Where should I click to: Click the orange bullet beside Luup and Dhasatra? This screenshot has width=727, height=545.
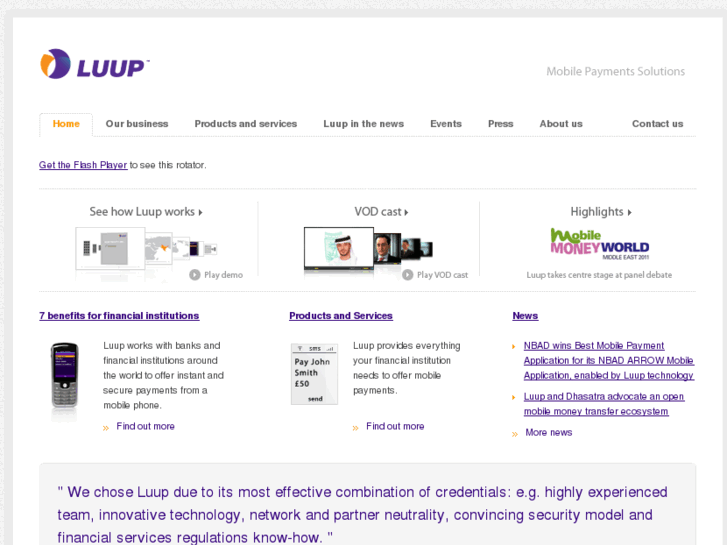(514, 398)
